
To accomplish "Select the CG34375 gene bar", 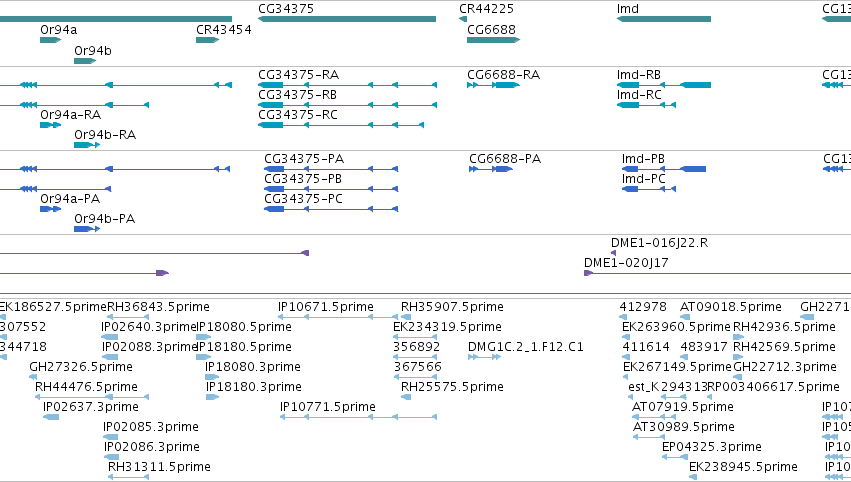I will point(347,19).
